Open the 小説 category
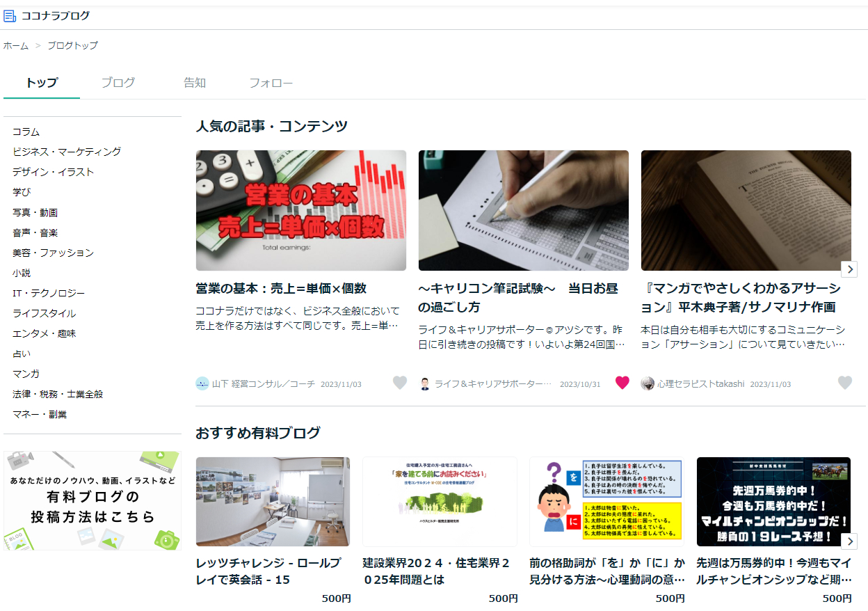The width and height of the screenshot is (868, 611). coord(22,273)
